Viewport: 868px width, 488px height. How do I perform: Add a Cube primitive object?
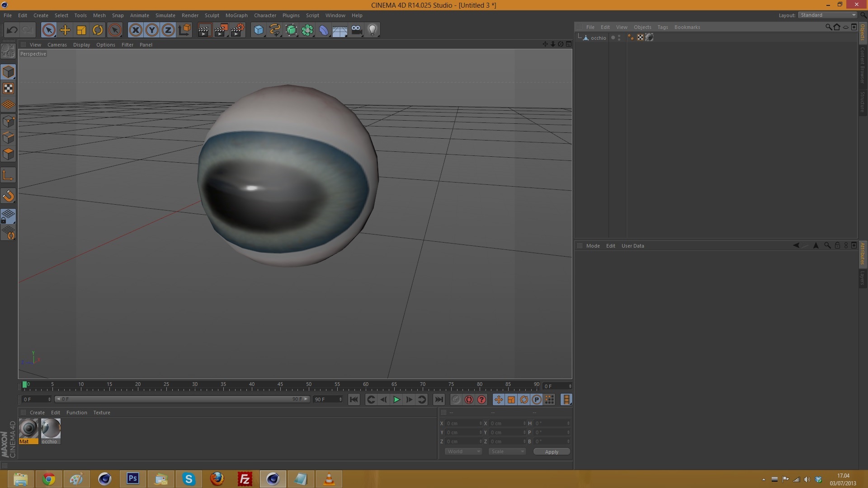point(259,30)
